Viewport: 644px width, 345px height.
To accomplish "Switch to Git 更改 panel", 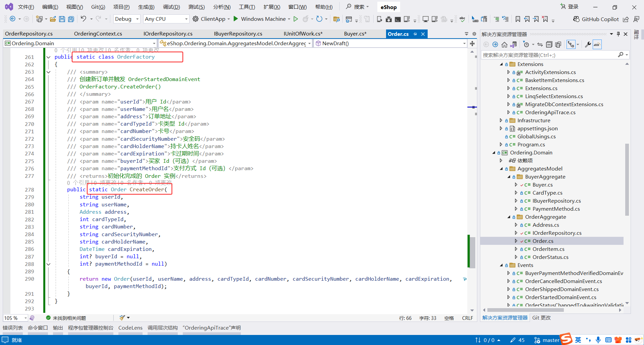I will point(541,318).
